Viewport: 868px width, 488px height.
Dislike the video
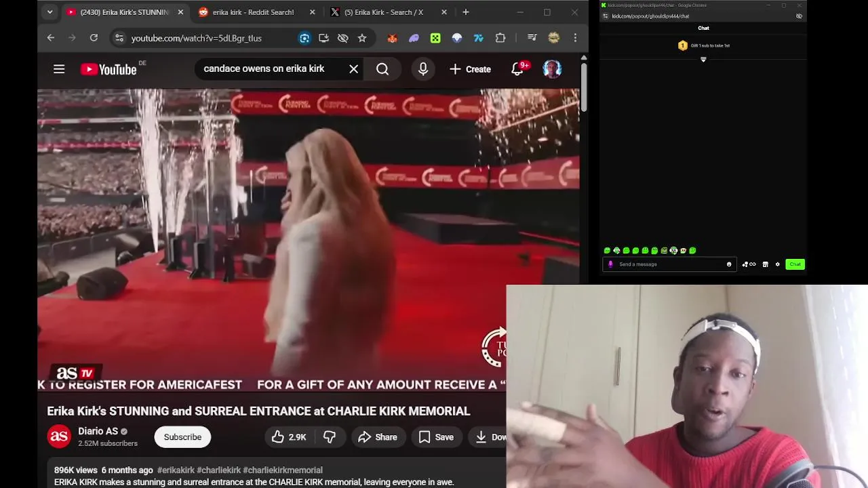(x=330, y=437)
